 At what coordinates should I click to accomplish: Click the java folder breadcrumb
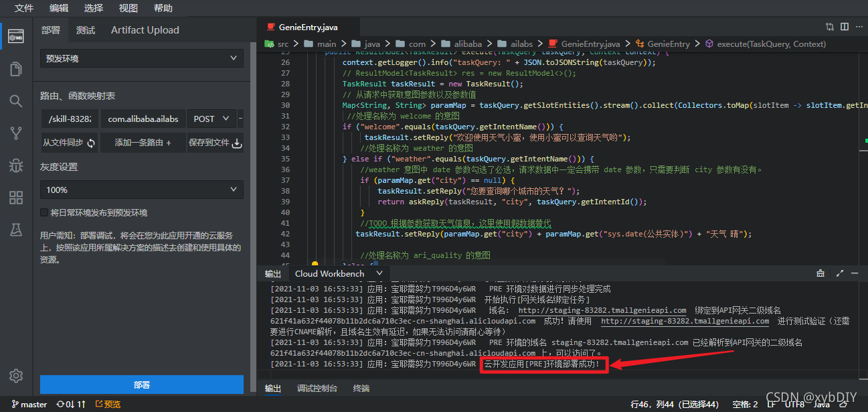tap(365, 44)
